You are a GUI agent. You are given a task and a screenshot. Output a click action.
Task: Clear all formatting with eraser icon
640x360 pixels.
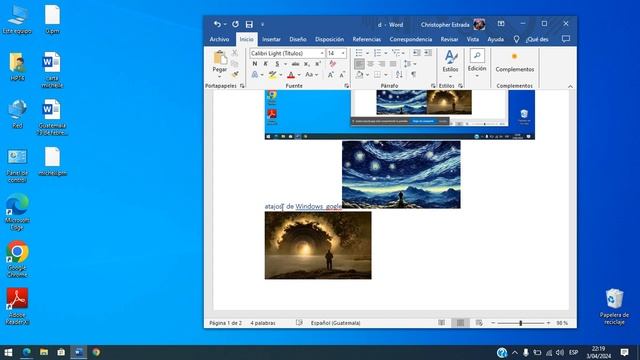(333, 64)
